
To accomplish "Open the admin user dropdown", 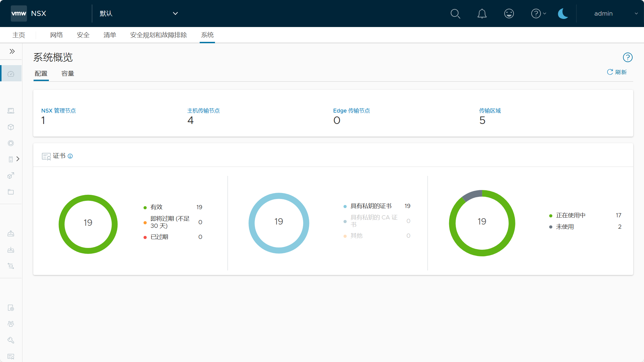I will pos(615,14).
